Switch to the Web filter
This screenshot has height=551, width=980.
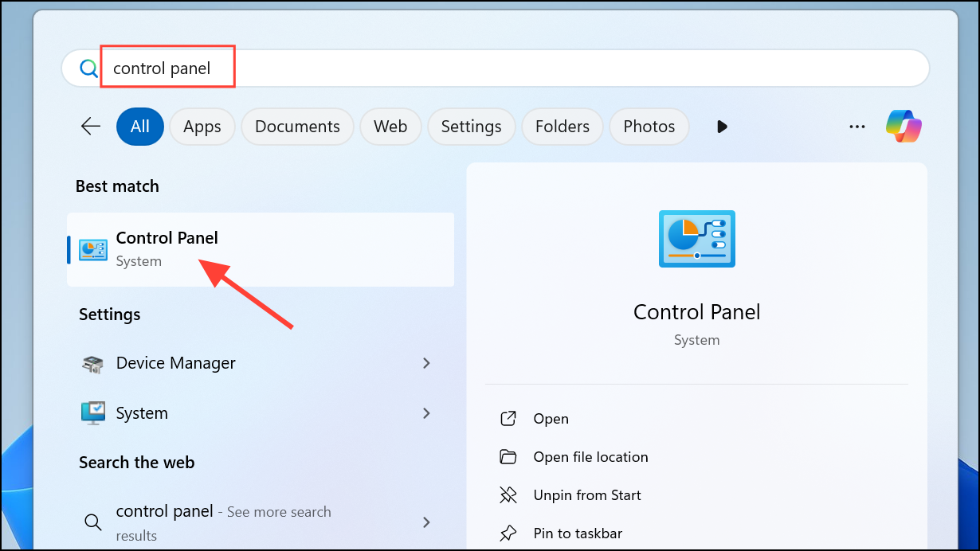coord(390,127)
